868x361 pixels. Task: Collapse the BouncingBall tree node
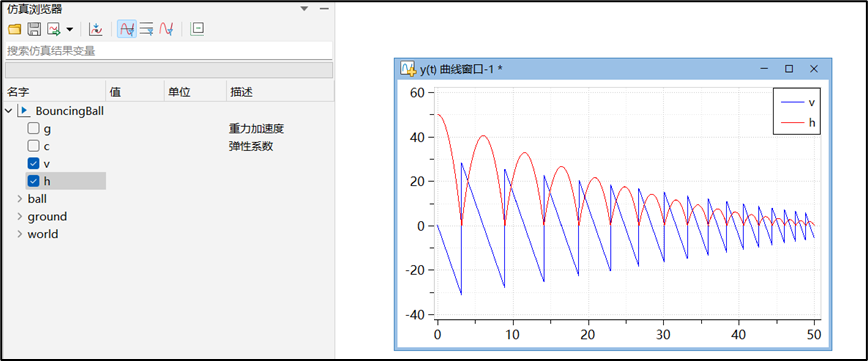8,111
